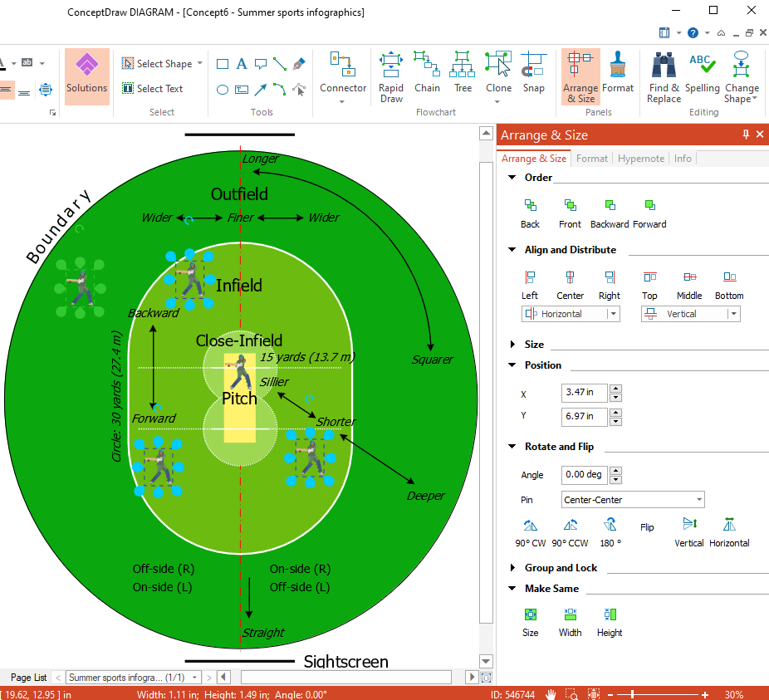The image size is (769, 700).
Task: Collapse the Align and Distribute section
Action: pyautogui.click(x=512, y=250)
